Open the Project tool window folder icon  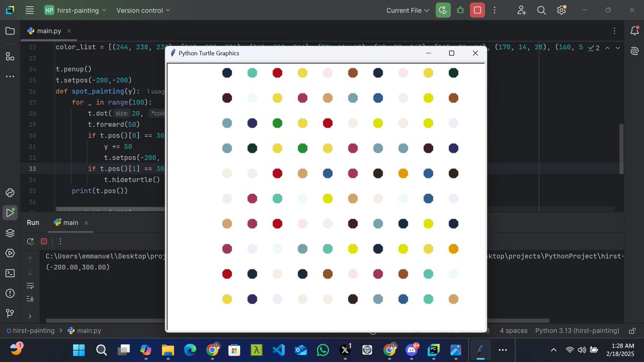pyautogui.click(x=10, y=31)
